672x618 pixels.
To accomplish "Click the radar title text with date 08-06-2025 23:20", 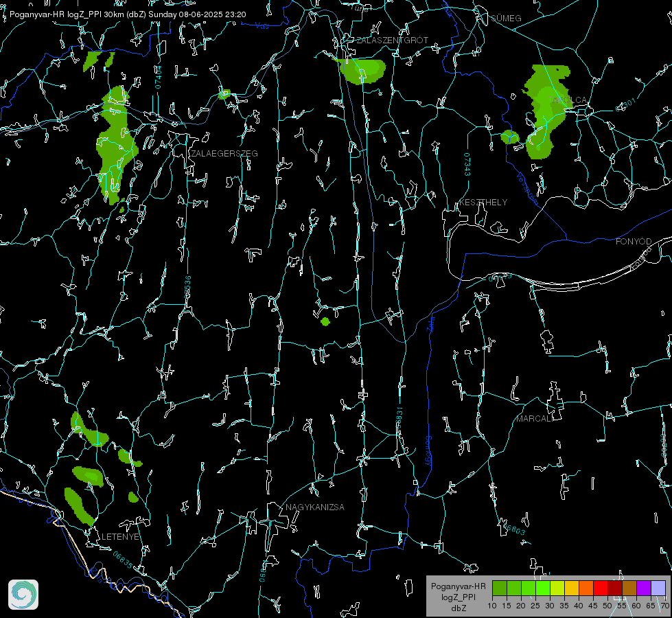I will point(128,14).
